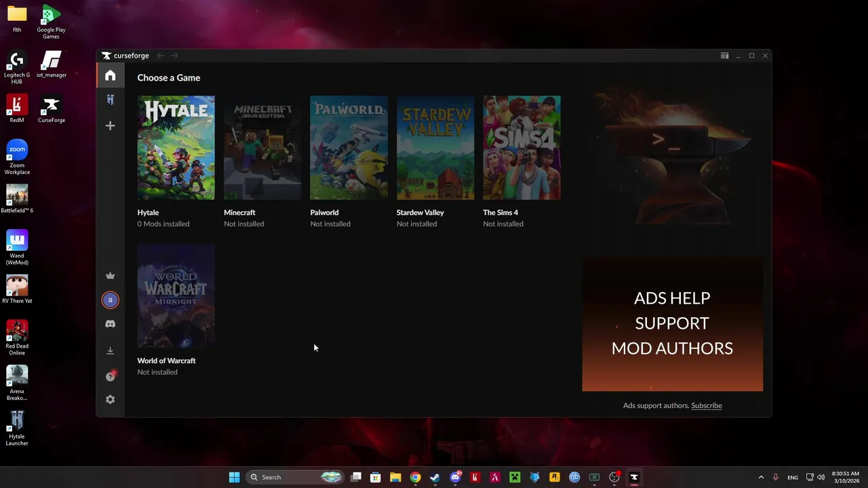
Task: Open Discord from the taskbar
Action: (x=455, y=477)
